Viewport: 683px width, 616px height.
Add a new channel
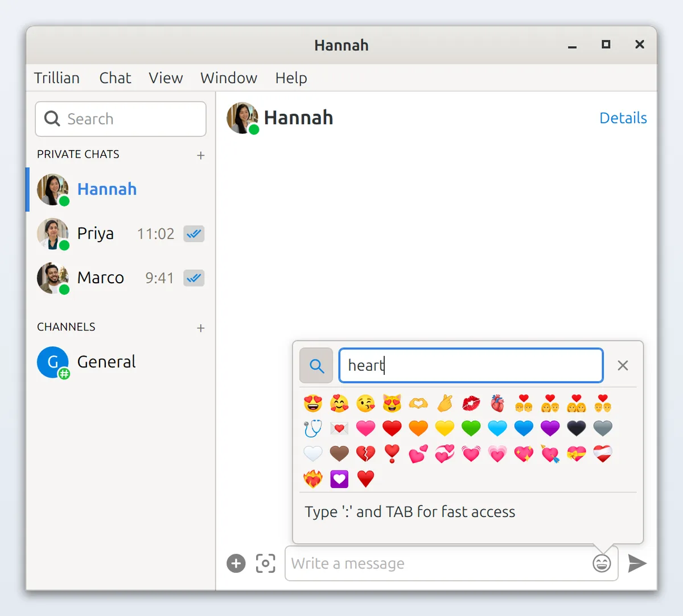pos(201,328)
